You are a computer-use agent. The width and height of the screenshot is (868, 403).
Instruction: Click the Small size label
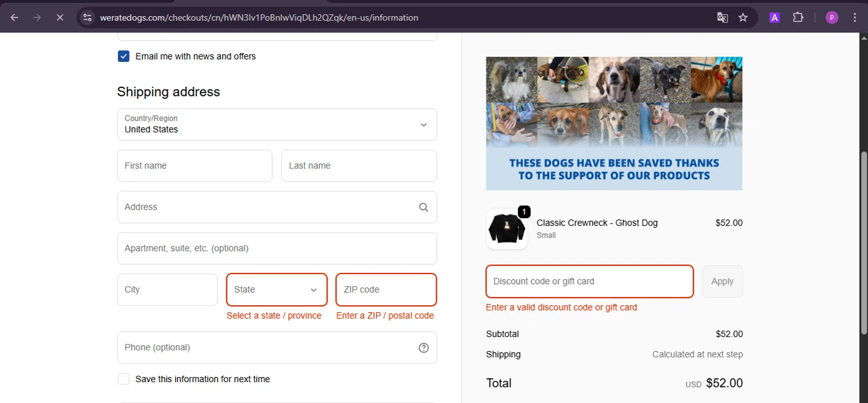[546, 235]
